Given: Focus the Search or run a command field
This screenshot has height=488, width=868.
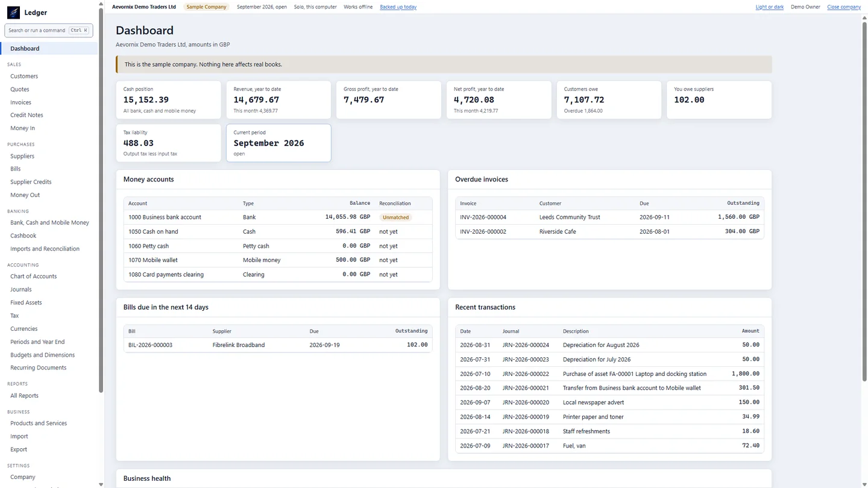Looking at the screenshot, I should pos(48,30).
